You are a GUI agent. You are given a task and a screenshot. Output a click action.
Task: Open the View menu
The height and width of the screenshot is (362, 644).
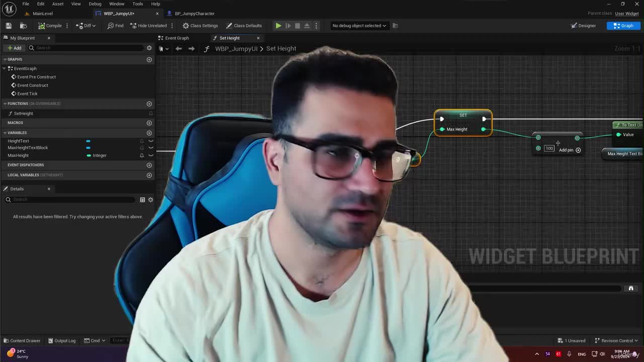pyautogui.click(x=76, y=4)
